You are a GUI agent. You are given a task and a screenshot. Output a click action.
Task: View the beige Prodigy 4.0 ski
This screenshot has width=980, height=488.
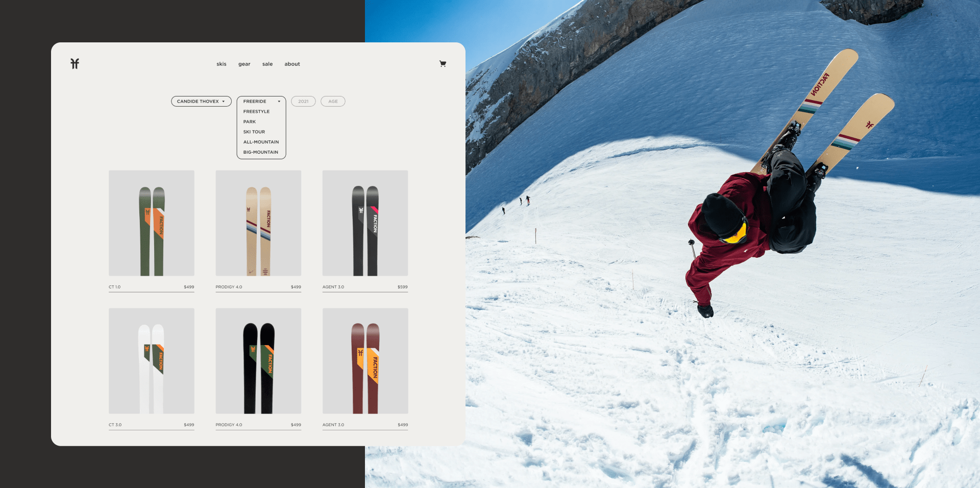tap(258, 223)
